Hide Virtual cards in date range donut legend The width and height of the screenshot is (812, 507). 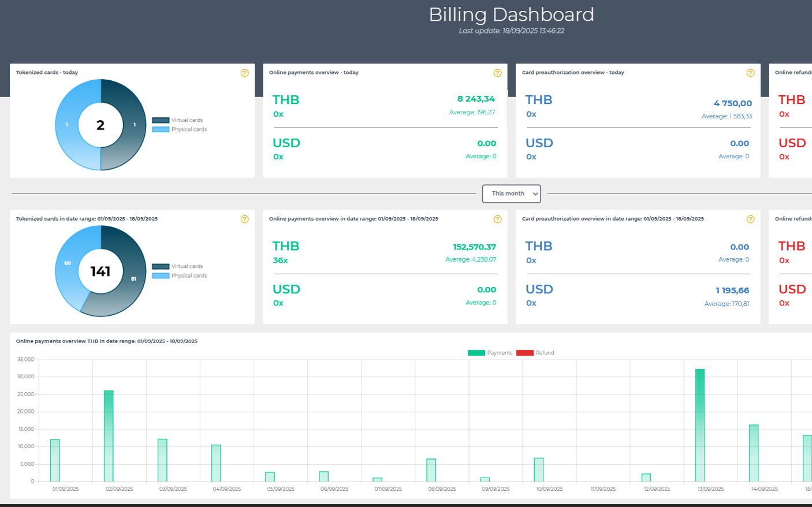point(178,266)
